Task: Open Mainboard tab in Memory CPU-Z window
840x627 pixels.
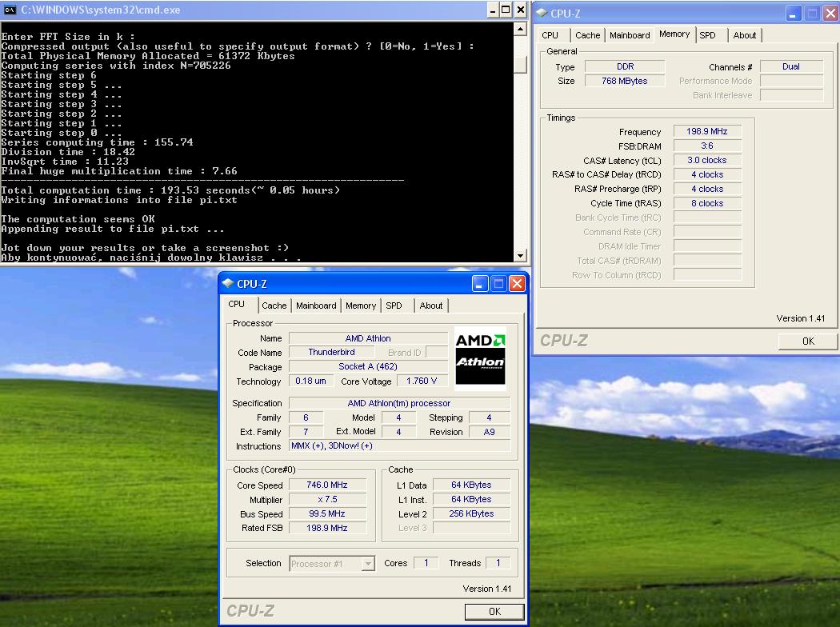Action: (x=630, y=35)
